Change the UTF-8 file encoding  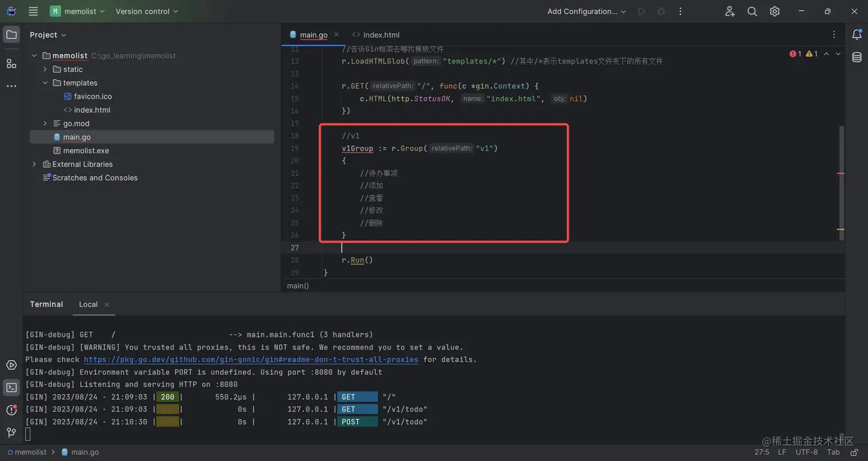coord(807,452)
